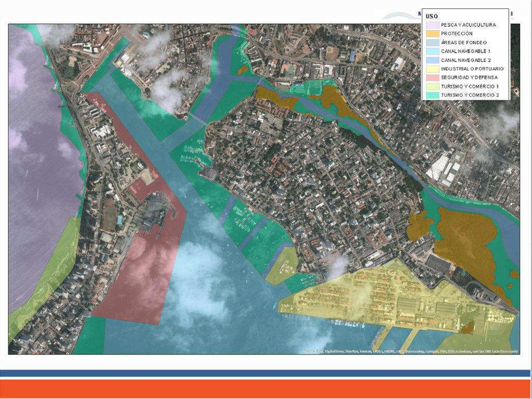
Task: Pick the Industrial o Portuario yellow swatch
Action: [432, 69]
